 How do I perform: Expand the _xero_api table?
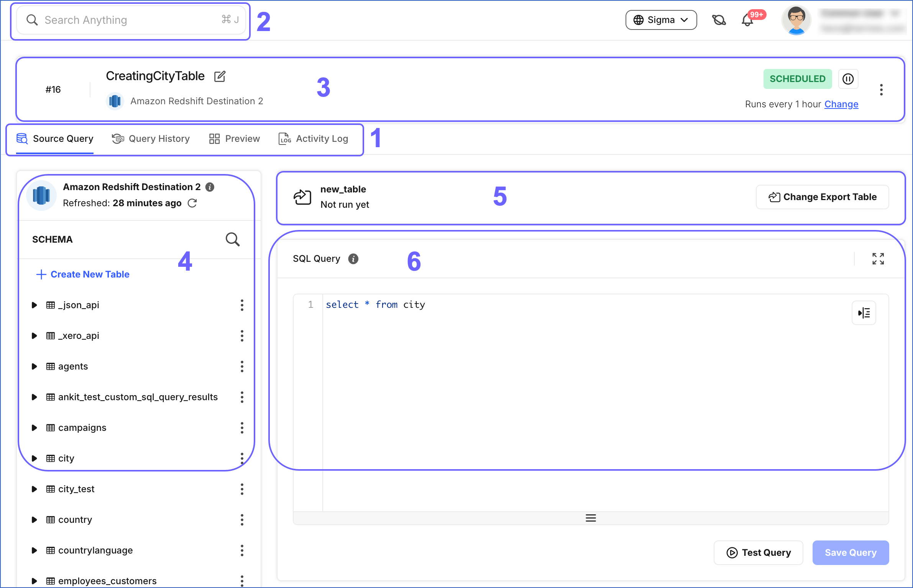[x=34, y=336]
